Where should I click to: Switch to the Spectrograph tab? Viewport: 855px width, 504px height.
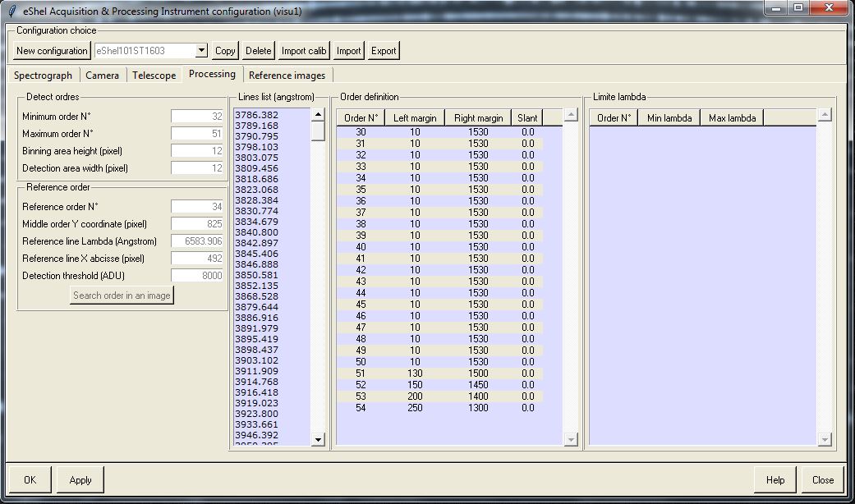[x=43, y=74]
